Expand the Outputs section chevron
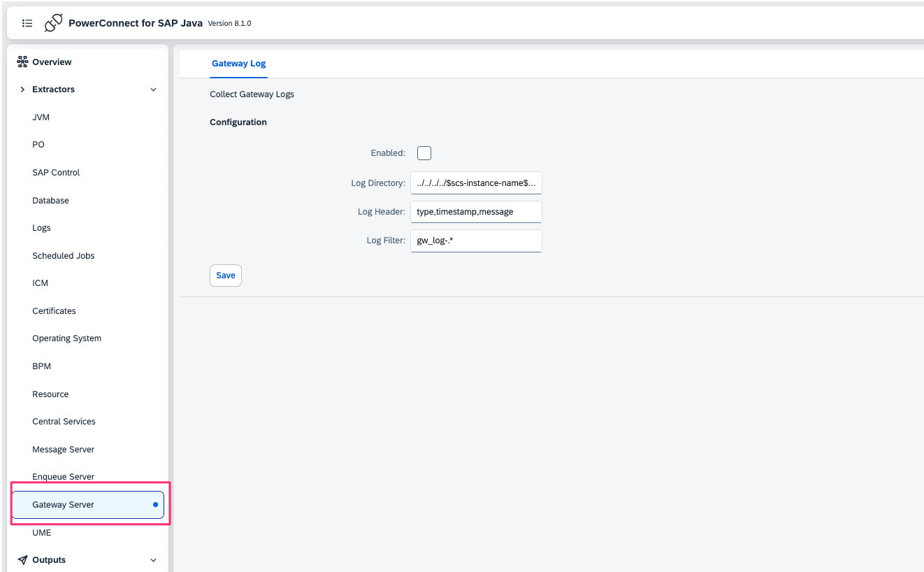Viewport: 924px width, 572px height. tap(153, 560)
